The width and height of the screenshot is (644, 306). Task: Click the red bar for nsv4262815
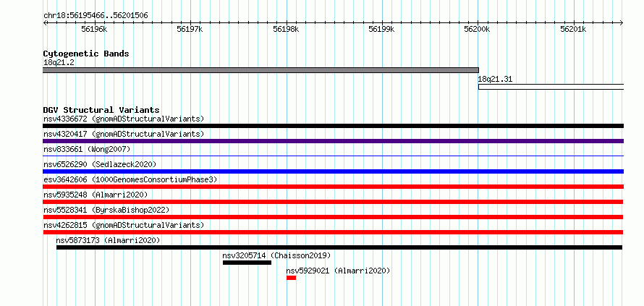pos(333,232)
